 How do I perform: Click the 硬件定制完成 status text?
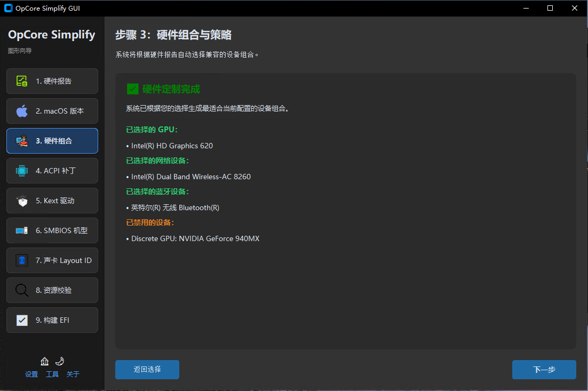171,89
